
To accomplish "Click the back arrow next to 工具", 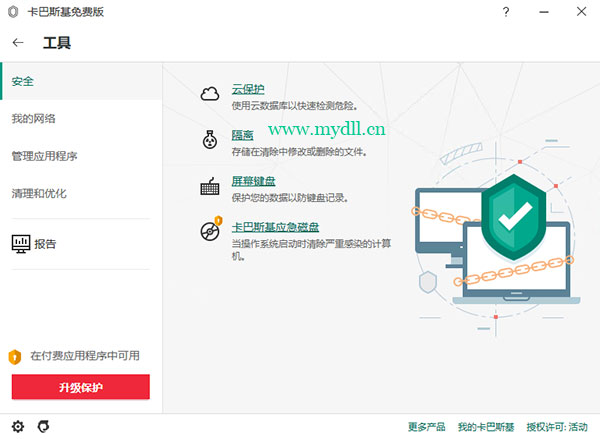I will (x=18, y=42).
